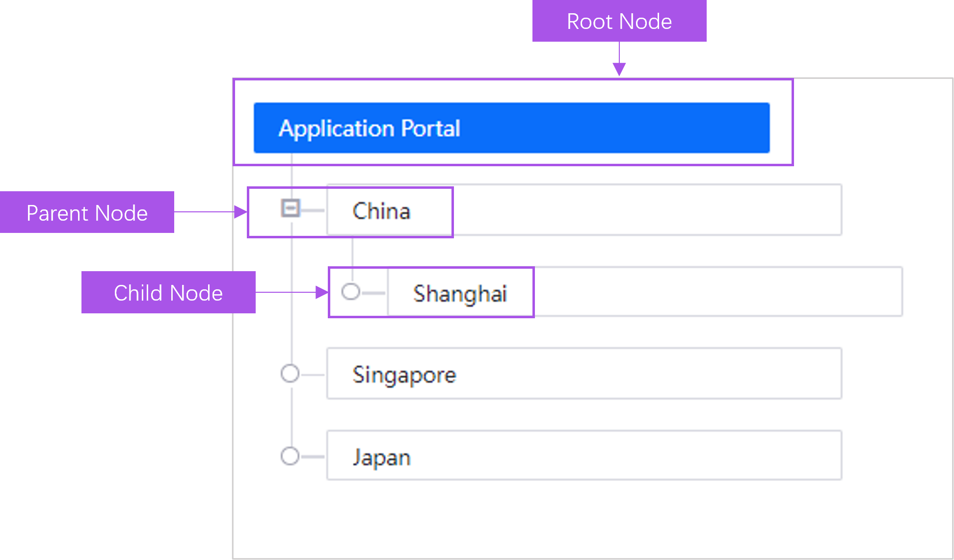Click empty right area of Japan row
Screen dimensions: 954x560
pos(638,456)
